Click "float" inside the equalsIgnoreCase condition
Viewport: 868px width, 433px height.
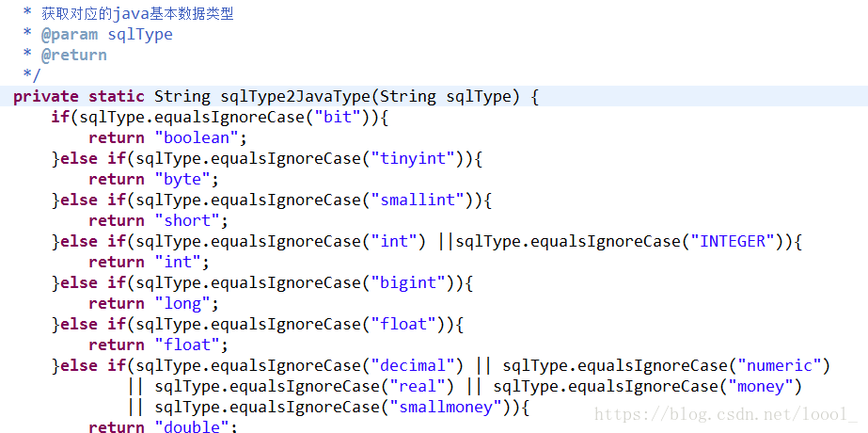pyautogui.click(x=403, y=324)
